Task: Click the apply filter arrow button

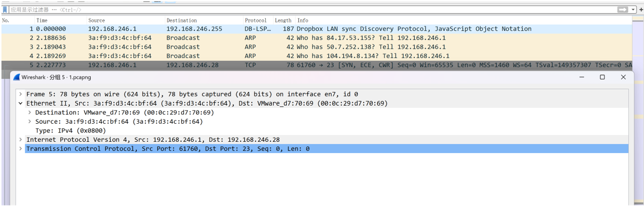Action: tap(623, 10)
